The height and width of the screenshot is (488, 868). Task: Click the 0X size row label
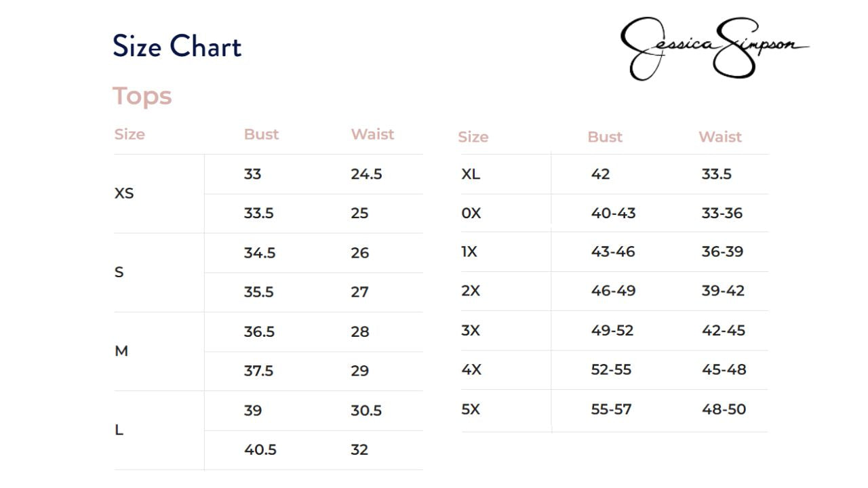point(471,213)
